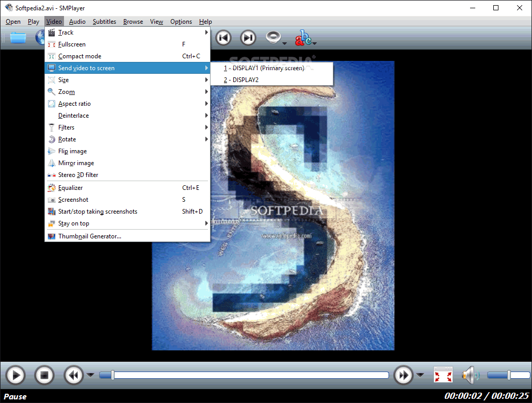Open the Help menu

click(x=205, y=22)
